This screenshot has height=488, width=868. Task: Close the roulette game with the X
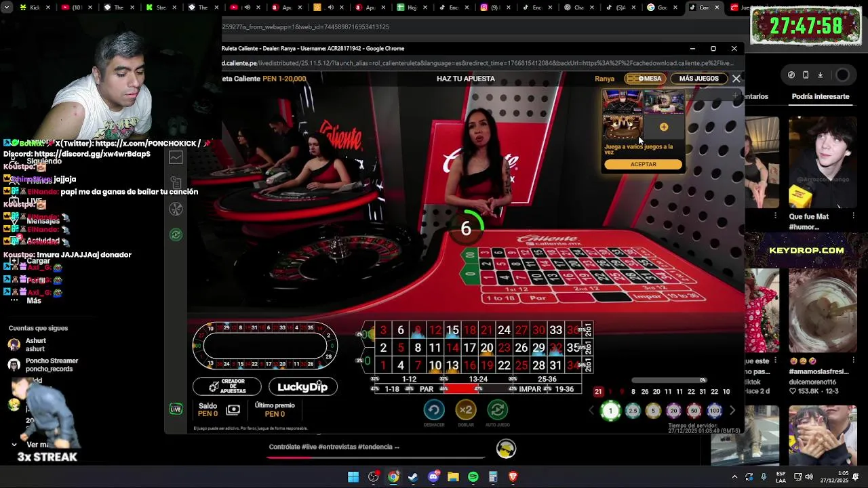click(736, 79)
